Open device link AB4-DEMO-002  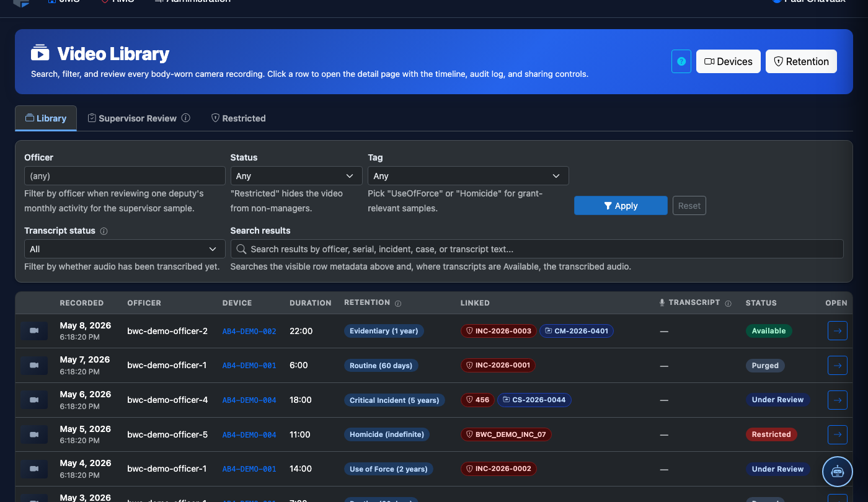tap(249, 332)
